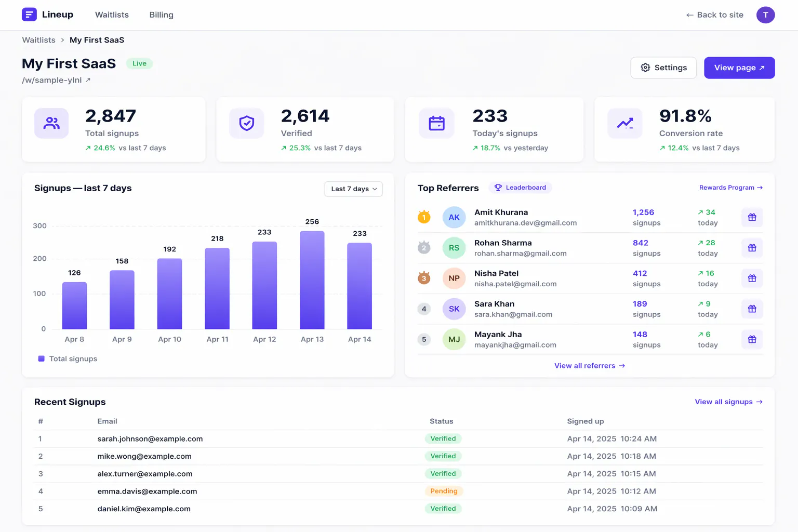This screenshot has height=532, width=798.
Task: Click the Leaderboard badge
Action: tap(520, 188)
